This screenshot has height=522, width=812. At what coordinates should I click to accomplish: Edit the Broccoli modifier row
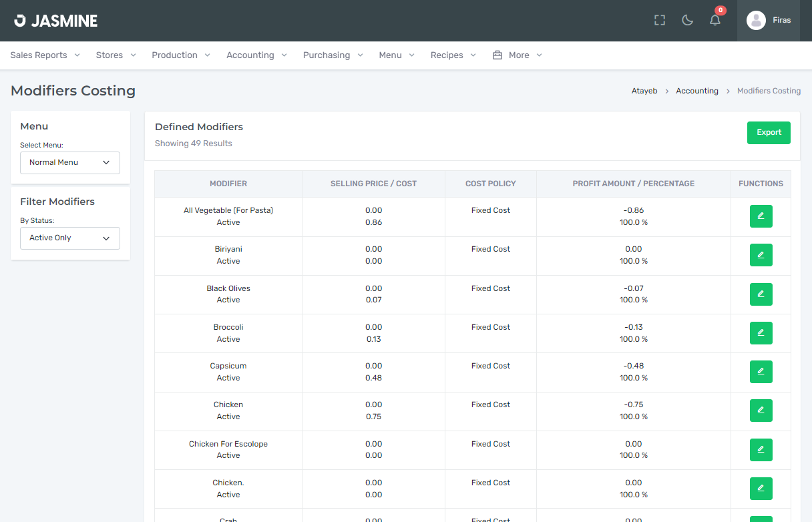761,333
